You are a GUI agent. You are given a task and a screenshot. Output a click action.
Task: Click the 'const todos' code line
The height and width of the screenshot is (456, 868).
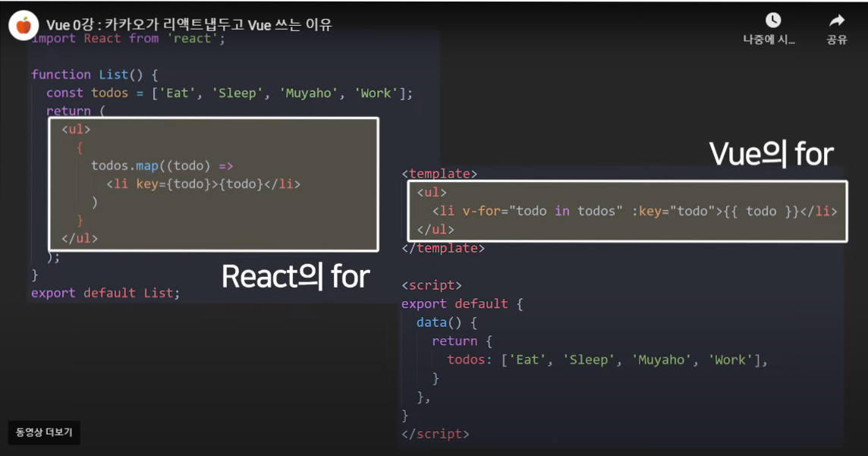tap(229, 93)
